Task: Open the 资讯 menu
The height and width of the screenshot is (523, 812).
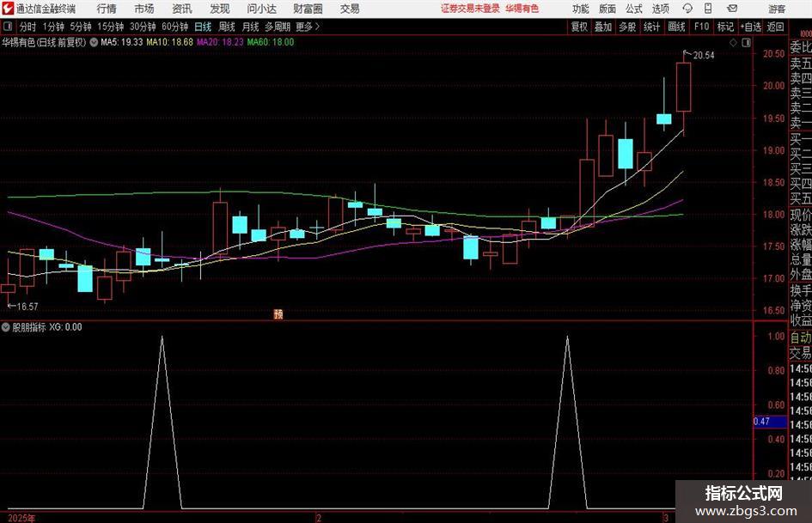Action: (x=182, y=9)
